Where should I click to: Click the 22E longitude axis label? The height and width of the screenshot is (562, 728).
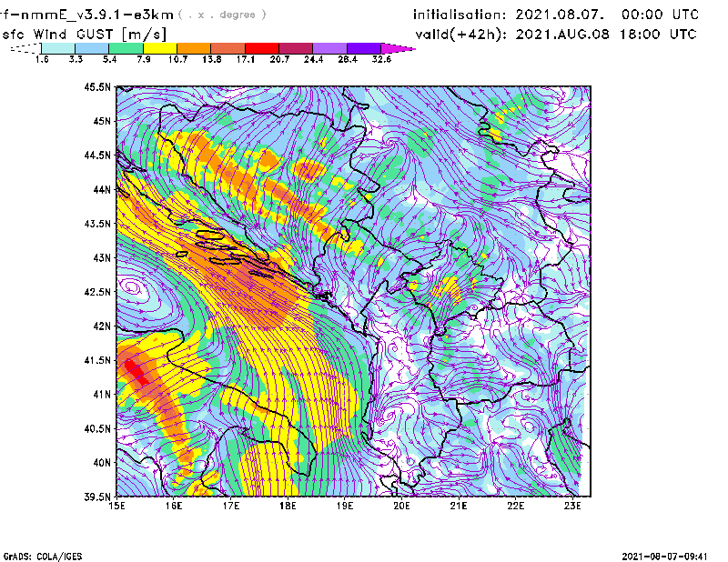tap(516, 506)
